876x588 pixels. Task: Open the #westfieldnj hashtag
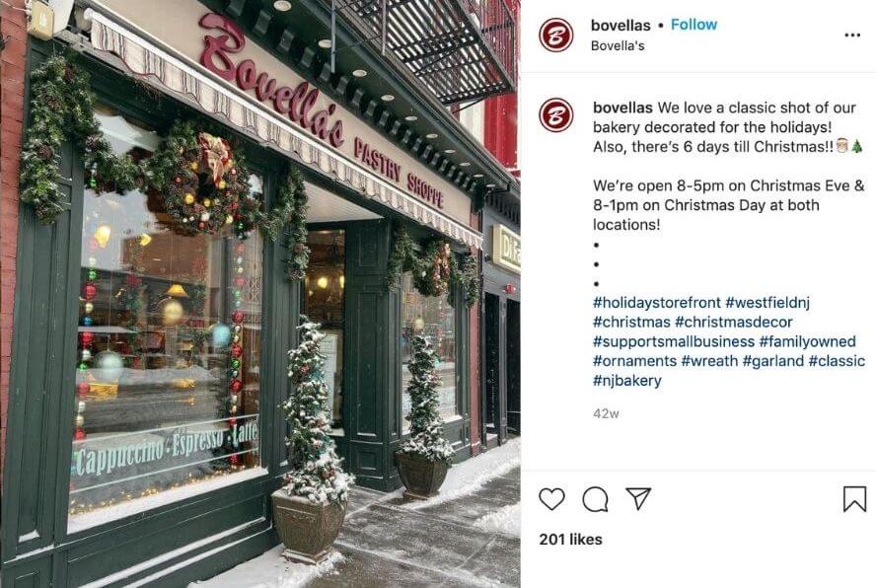(767, 303)
